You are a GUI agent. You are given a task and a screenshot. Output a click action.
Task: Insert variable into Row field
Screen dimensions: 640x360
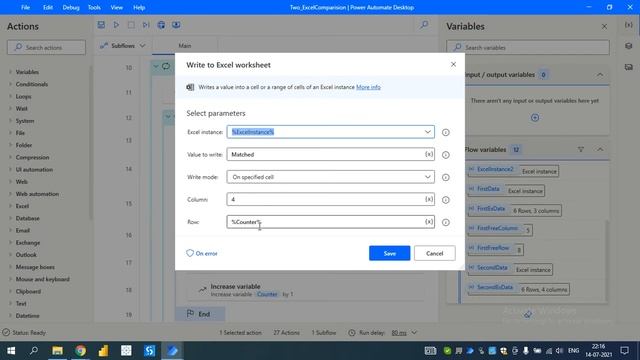[x=429, y=222]
